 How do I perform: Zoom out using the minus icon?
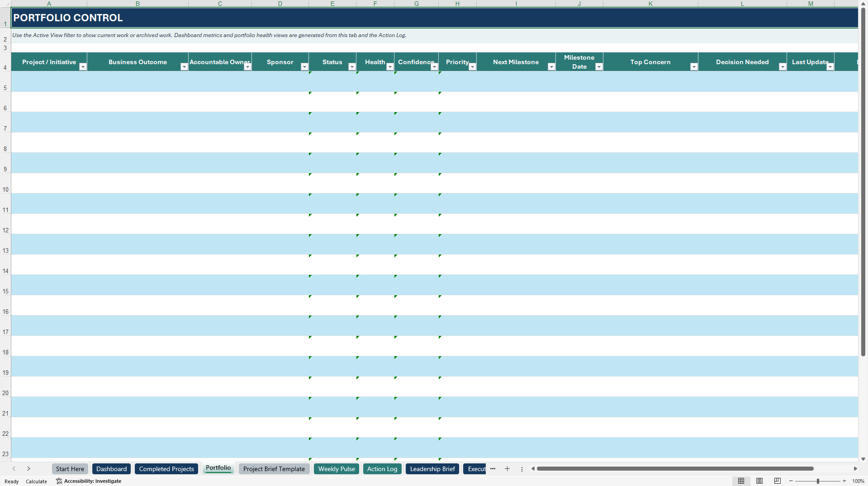pyautogui.click(x=791, y=481)
